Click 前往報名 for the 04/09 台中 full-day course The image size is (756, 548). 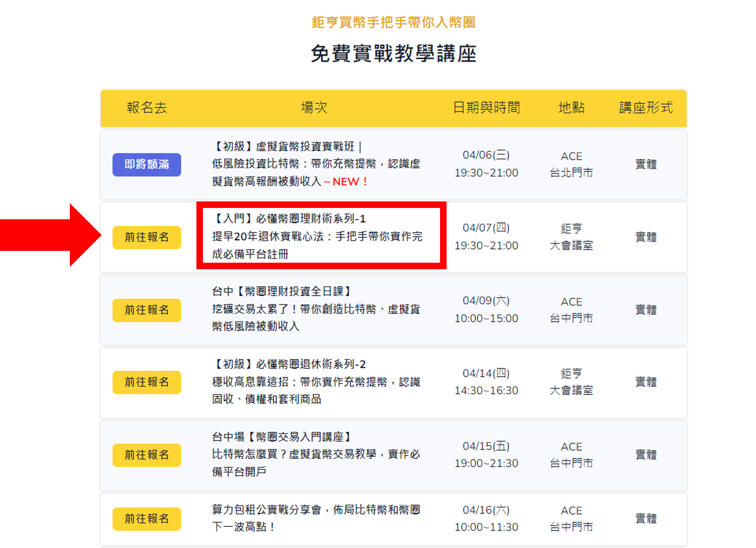[x=147, y=310]
